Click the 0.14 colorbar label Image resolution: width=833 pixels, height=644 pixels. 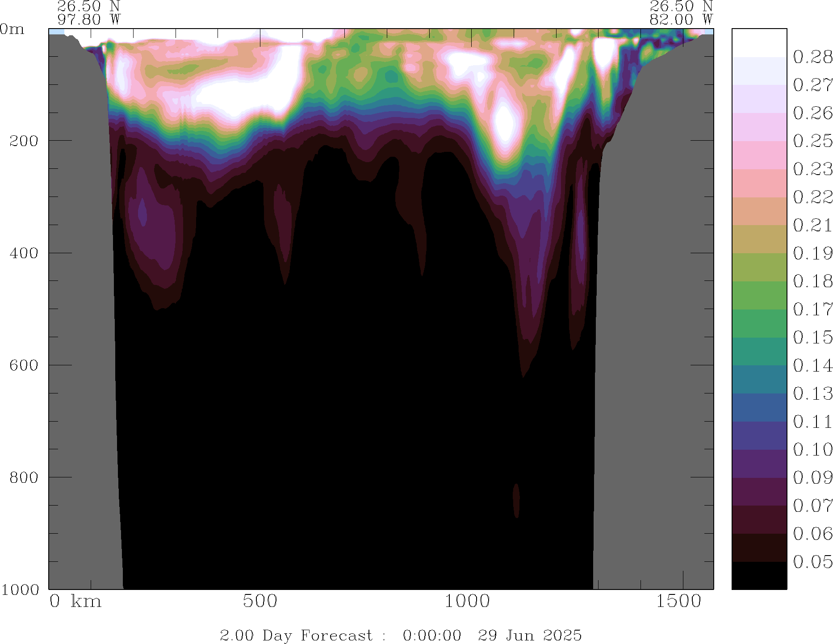pyautogui.click(x=812, y=366)
